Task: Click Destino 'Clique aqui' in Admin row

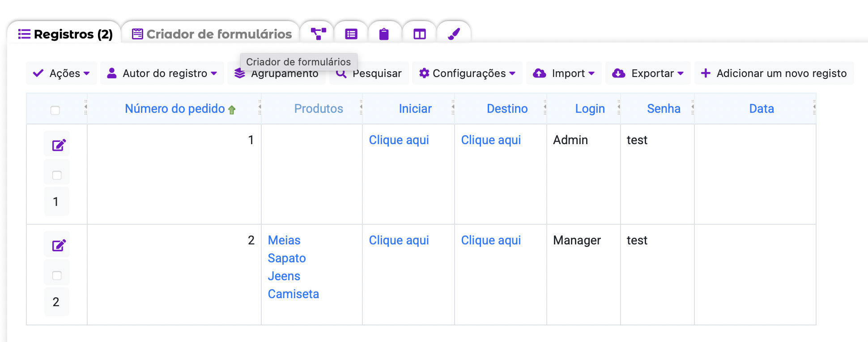Action: [491, 140]
